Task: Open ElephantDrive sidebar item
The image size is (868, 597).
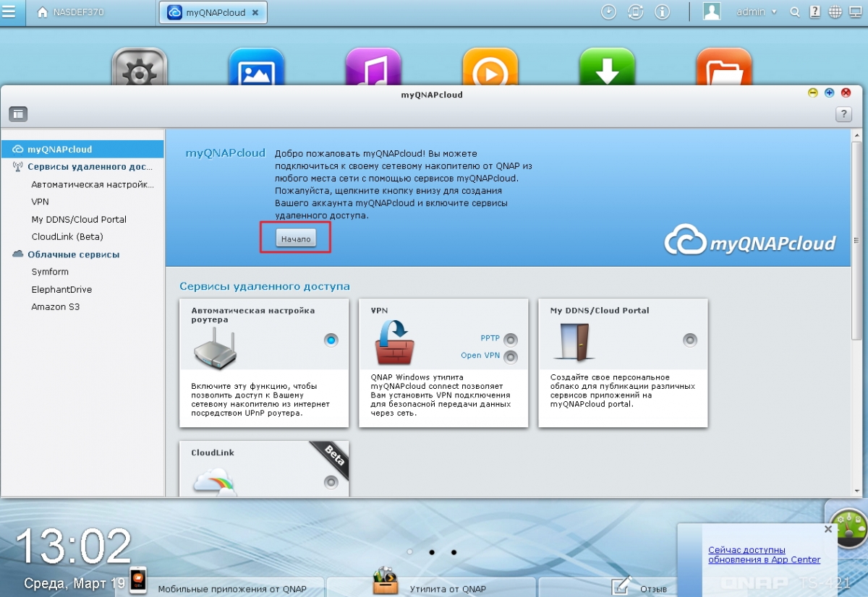Action: (61, 289)
